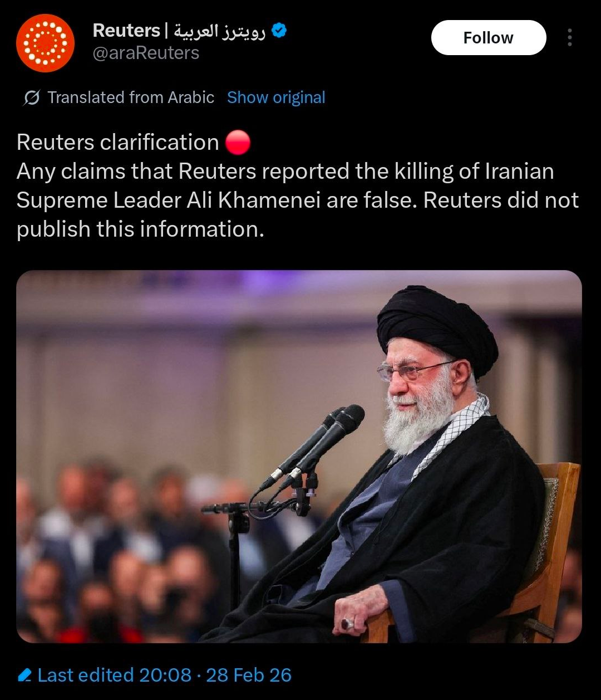Open the three-dot more options menu
The image size is (601, 700).
click(569, 37)
